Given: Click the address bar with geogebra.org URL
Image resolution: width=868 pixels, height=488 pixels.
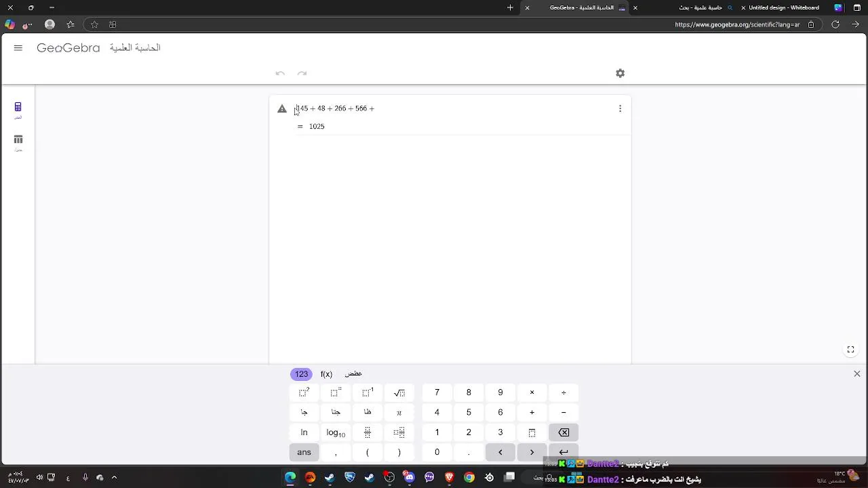Looking at the screenshot, I should click(x=737, y=24).
